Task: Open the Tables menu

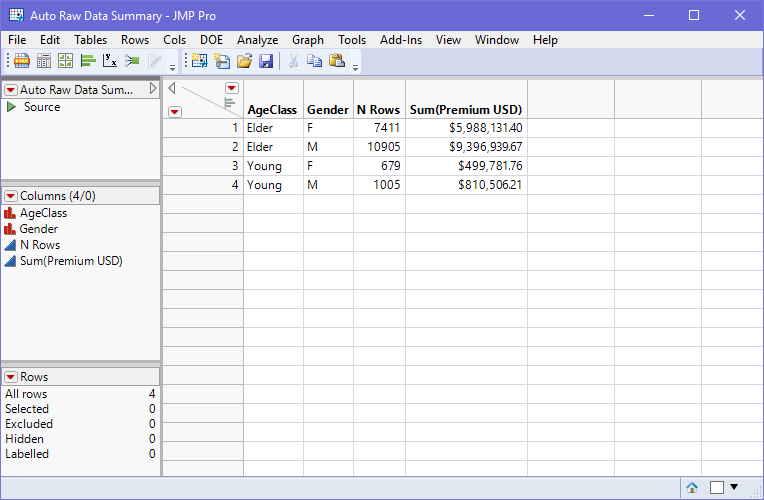Action: tap(90, 40)
